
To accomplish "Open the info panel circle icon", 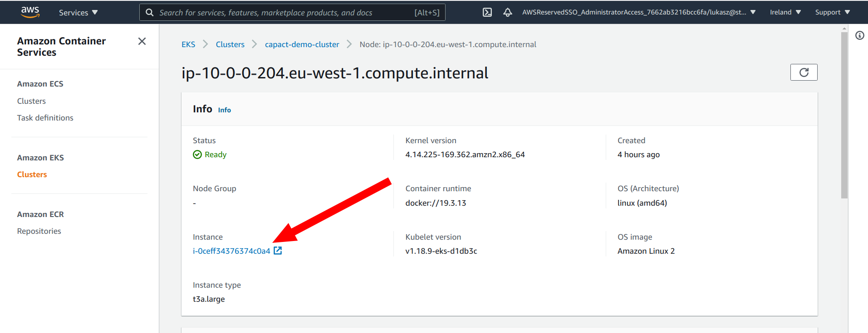I will click(x=860, y=35).
